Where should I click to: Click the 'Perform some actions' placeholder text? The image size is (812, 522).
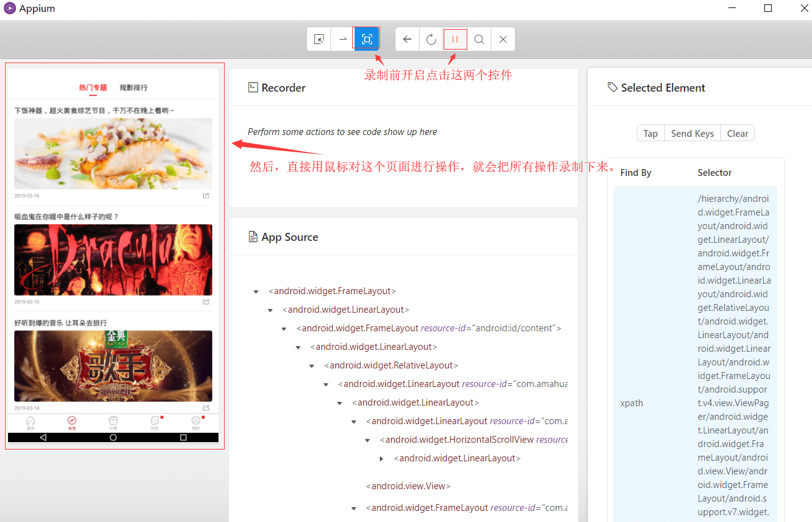tap(342, 132)
